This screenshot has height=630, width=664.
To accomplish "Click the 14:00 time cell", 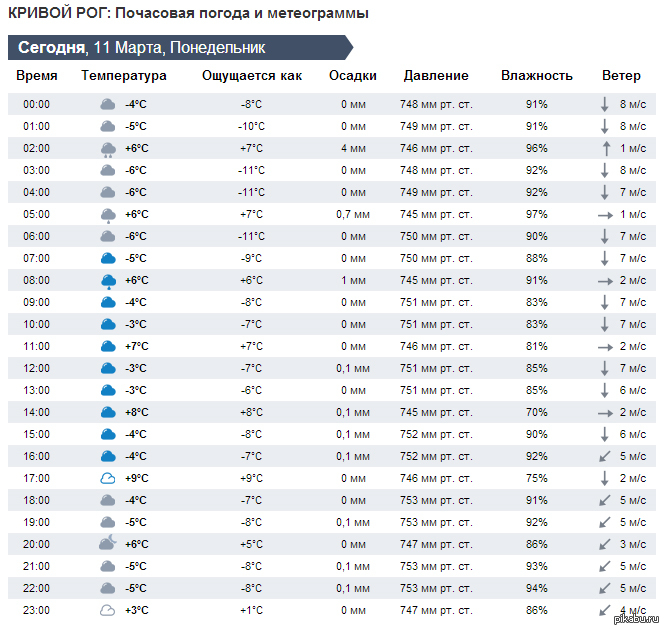I will (x=36, y=412).
